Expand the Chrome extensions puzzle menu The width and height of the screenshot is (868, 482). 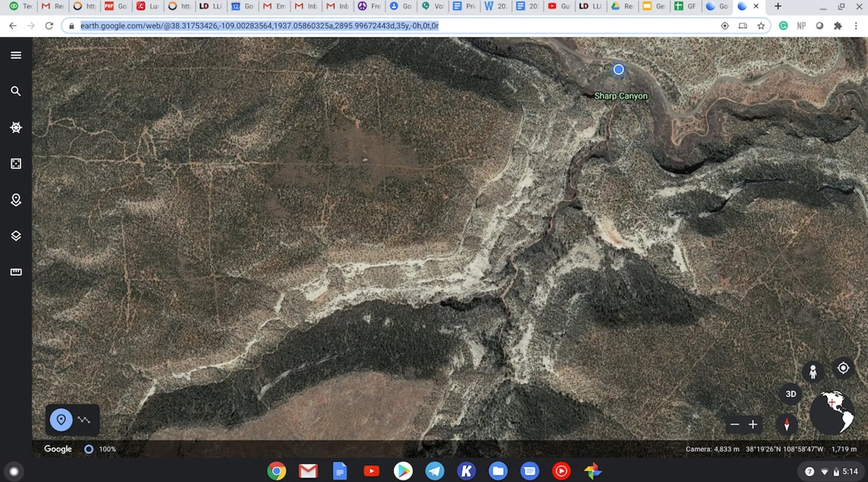[x=838, y=26]
